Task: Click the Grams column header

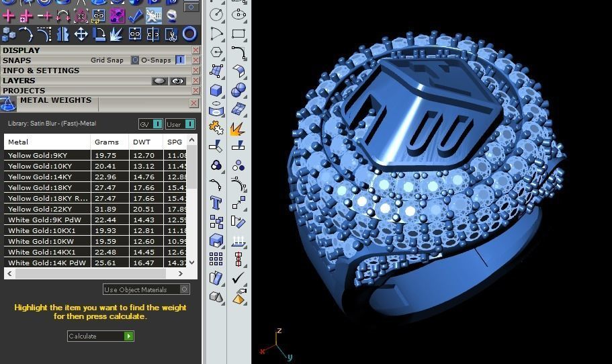Action: (110, 142)
